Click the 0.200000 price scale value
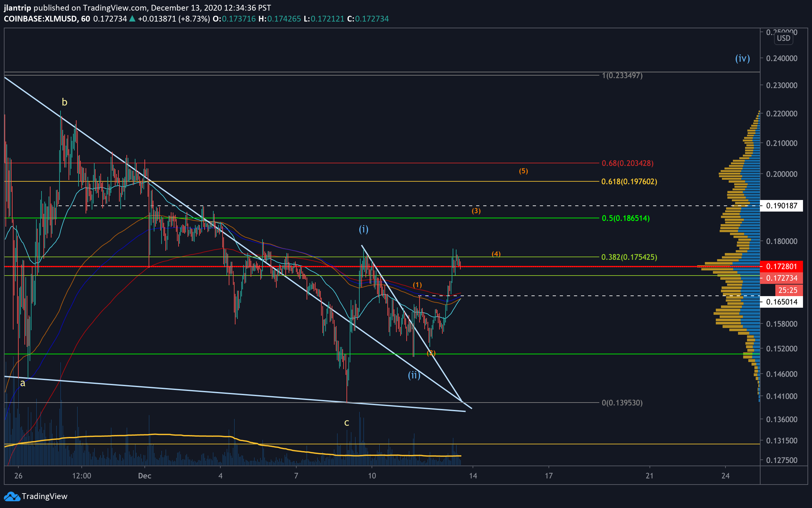 [x=781, y=174]
